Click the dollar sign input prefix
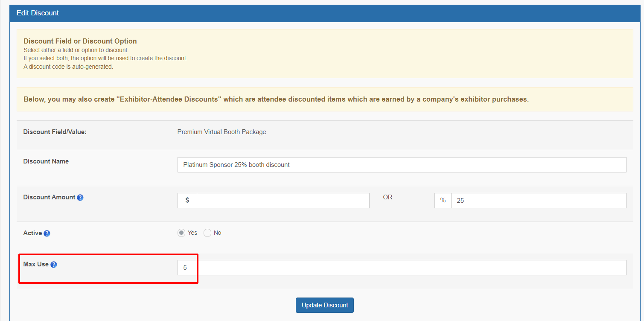The image size is (644, 321). click(x=187, y=201)
